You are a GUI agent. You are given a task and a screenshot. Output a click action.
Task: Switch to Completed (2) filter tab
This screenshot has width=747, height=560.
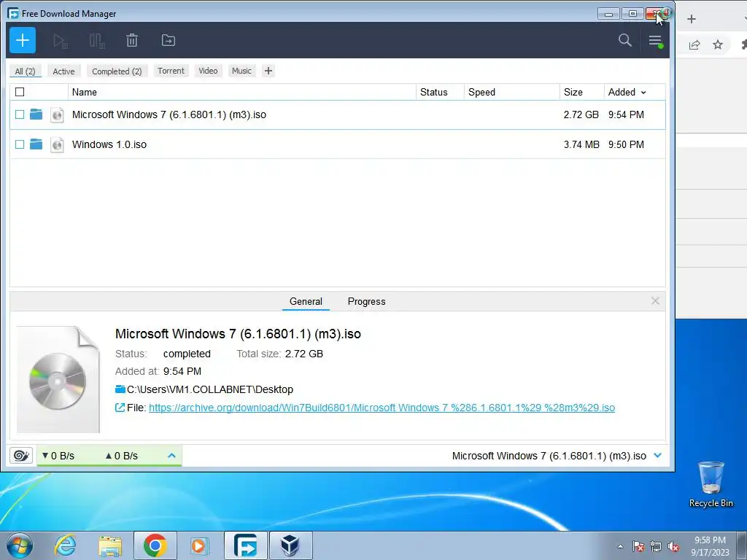[117, 71]
